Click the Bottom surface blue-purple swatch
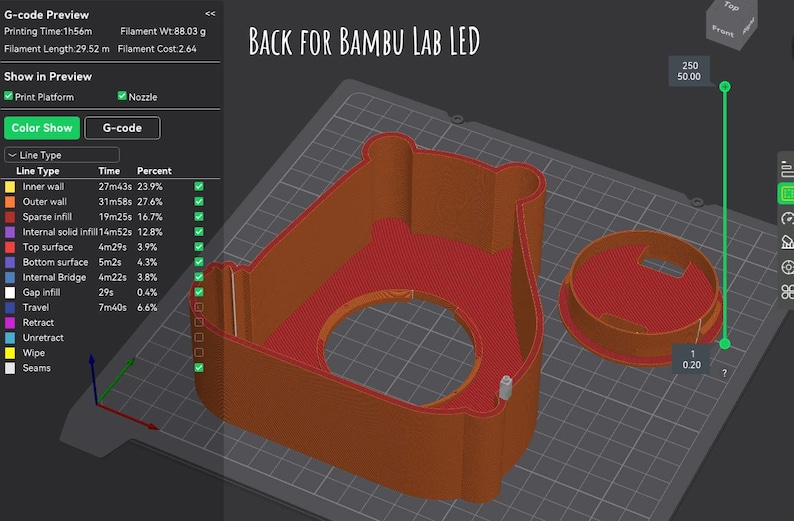The image size is (794, 521). pos(10,262)
